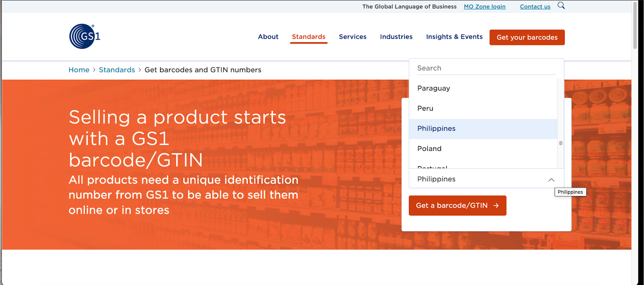The height and width of the screenshot is (285, 644).
Task: Select Philippines in the country list
Action: pyautogui.click(x=483, y=129)
